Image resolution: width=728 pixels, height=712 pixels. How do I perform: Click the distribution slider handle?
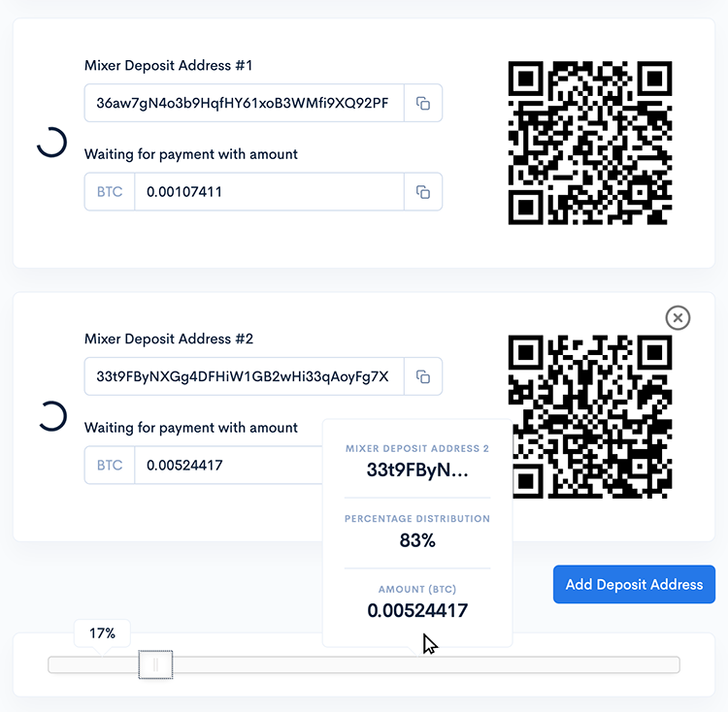154,664
